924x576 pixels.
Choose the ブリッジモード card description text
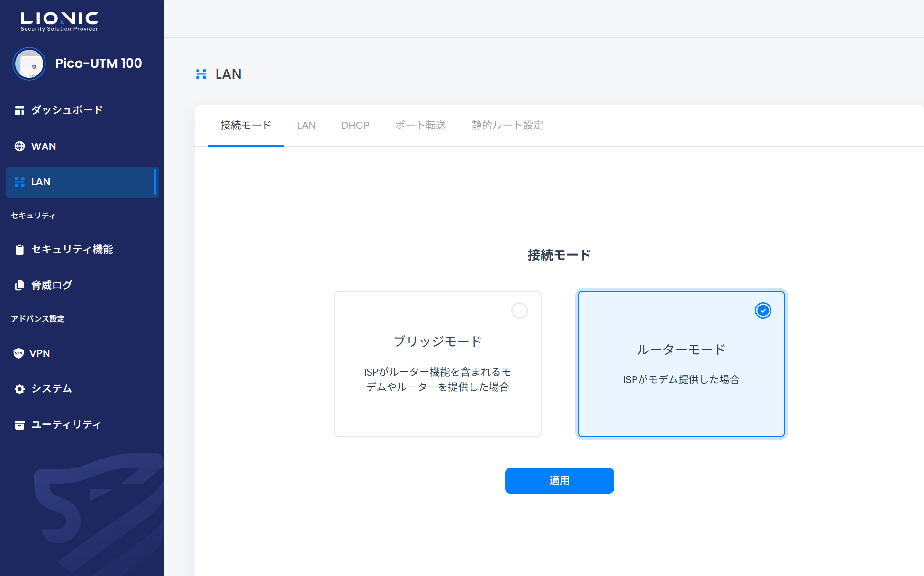coord(437,379)
